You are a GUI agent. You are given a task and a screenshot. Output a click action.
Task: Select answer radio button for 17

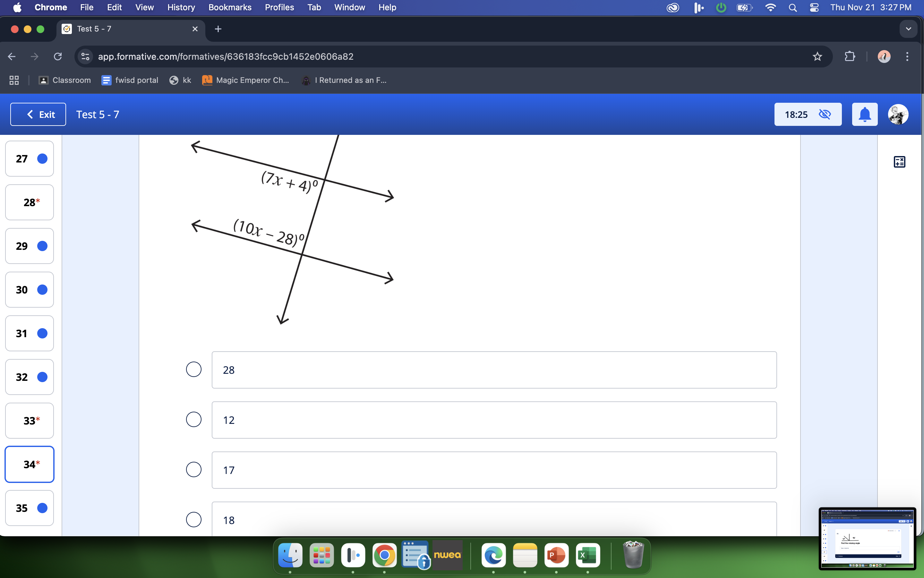click(x=193, y=469)
